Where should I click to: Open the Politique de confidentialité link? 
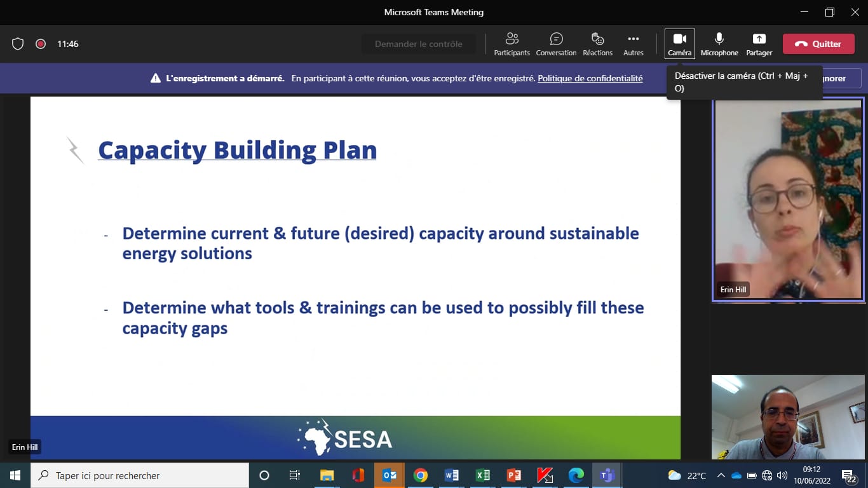(590, 79)
